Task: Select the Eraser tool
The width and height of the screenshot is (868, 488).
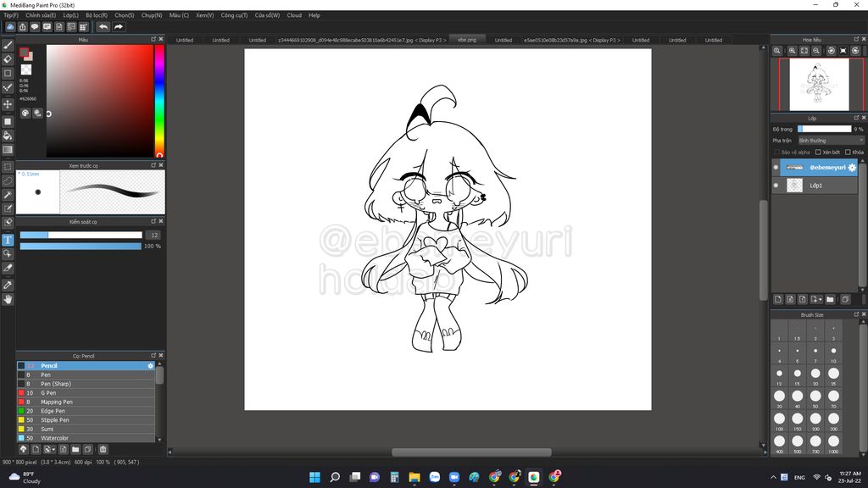Action: coord(8,58)
